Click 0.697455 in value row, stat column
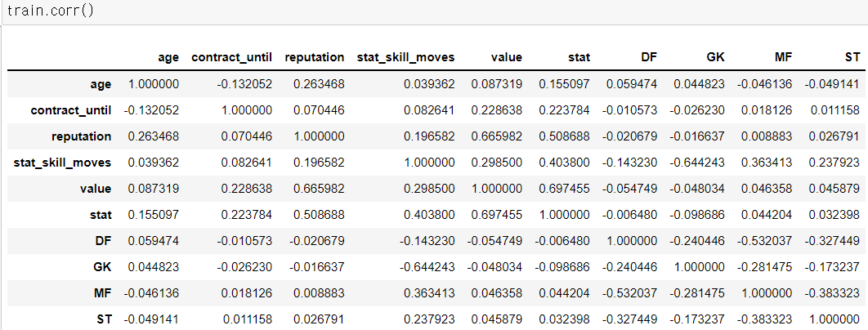The width and height of the screenshot is (868, 330). (x=566, y=189)
